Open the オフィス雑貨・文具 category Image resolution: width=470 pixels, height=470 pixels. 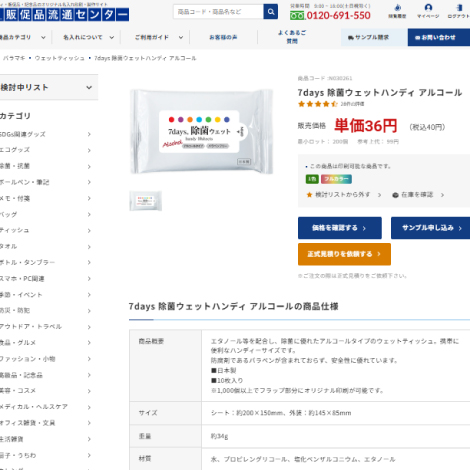point(46,423)
